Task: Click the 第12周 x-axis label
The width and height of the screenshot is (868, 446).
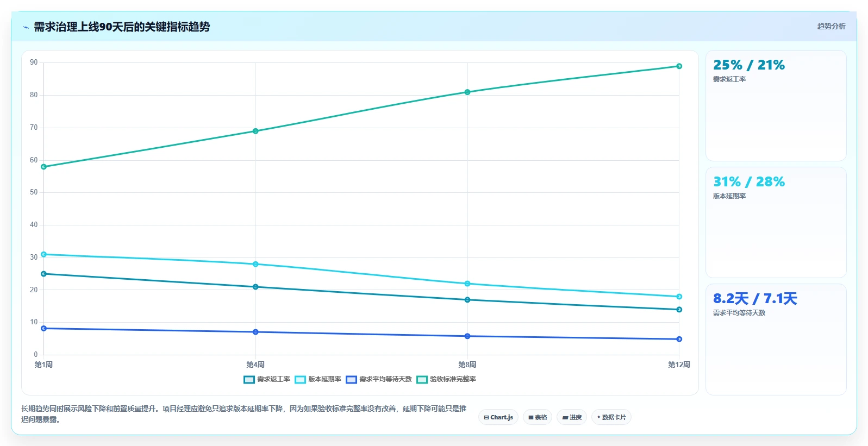Action: point(679,365)
